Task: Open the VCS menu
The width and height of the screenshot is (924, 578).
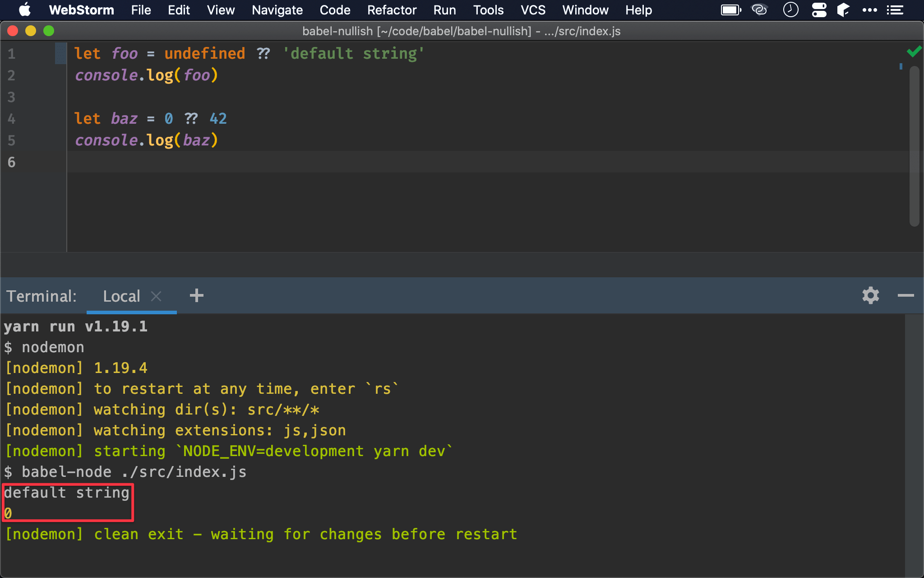Action: pos(533,10)
